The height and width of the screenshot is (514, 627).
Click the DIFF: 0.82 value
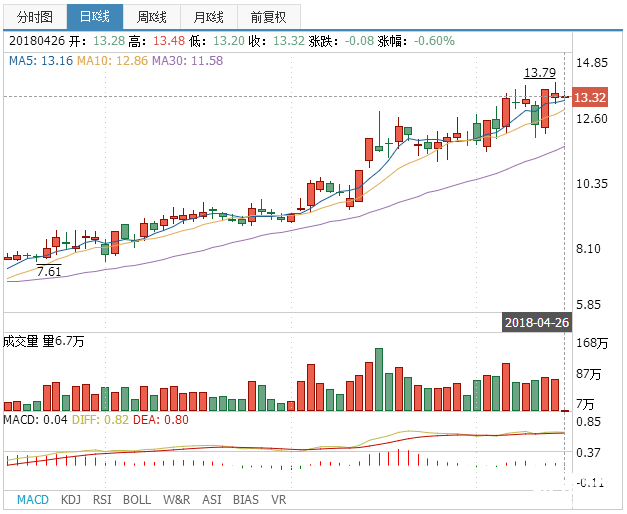pyautogui.click(x=100, y=420)
